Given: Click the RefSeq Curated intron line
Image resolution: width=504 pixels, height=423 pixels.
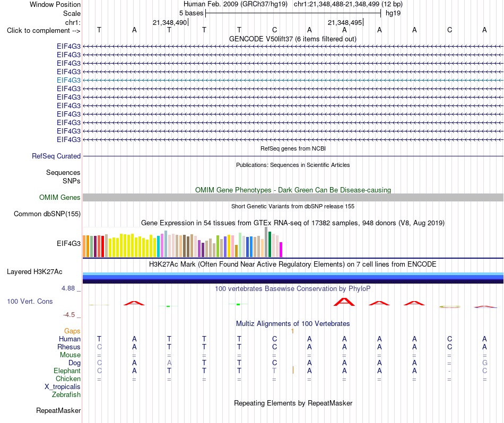Looking at the screenshot, I should [293, 156].
